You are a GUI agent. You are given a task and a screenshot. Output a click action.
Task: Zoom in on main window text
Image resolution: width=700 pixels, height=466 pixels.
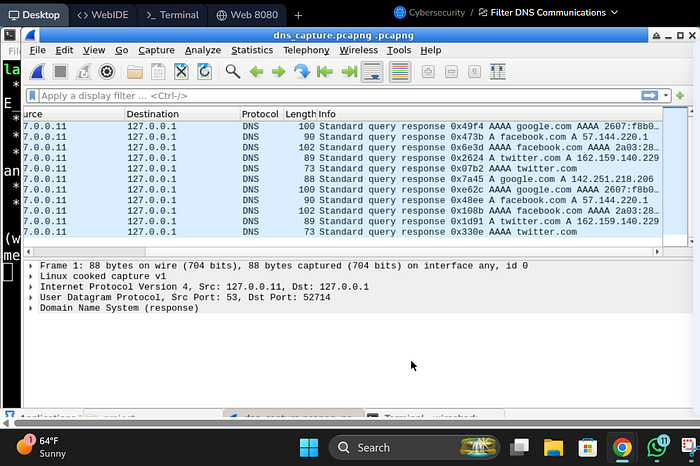pyautogui.click(x=428, y=72)
